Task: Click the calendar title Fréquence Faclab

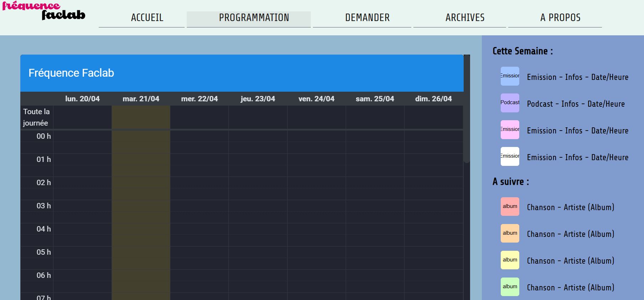Action: 71,73
